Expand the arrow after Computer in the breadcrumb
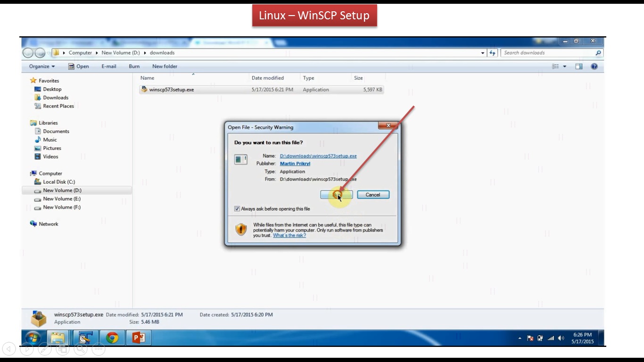This screenshot has width=644, height=362. tap(97, 53)
